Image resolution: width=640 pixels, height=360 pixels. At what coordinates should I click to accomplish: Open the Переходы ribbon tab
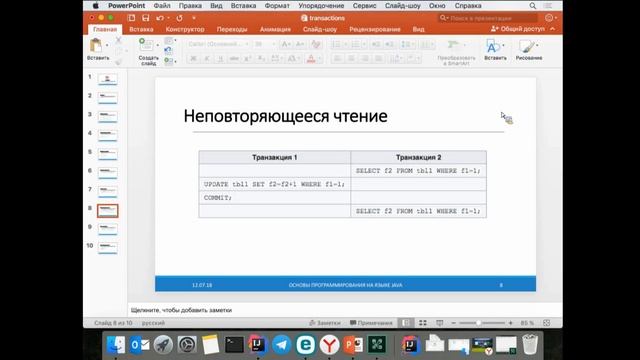232,29
